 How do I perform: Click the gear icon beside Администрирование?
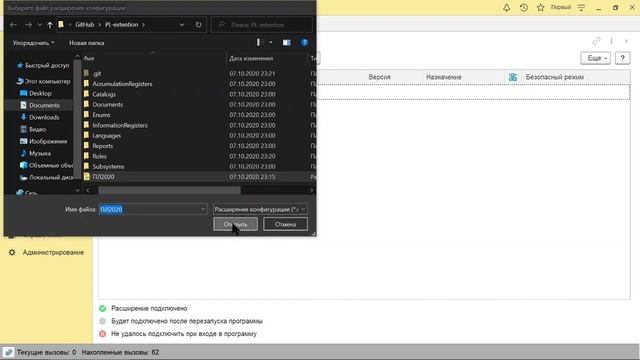click(x=12, y=253)
